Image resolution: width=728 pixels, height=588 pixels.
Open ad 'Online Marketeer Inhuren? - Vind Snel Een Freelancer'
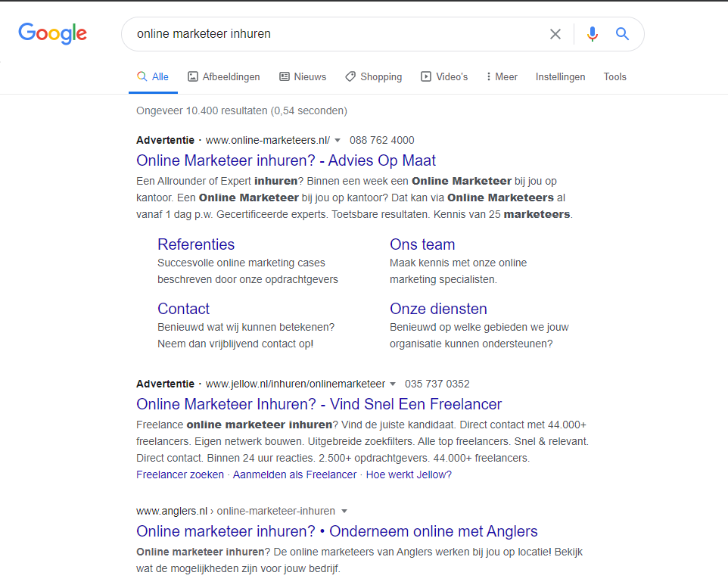coord(319,404)
